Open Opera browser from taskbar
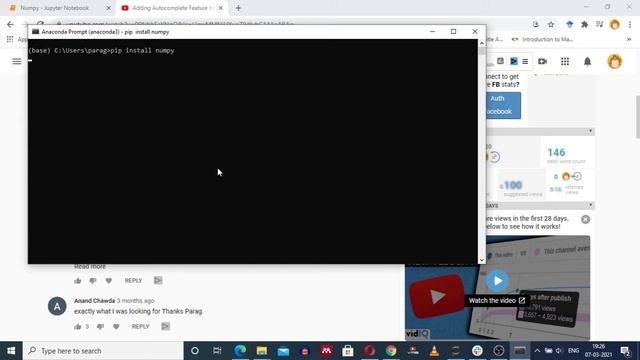Screen dimensions: 640x360 click(x=369, y=351)
